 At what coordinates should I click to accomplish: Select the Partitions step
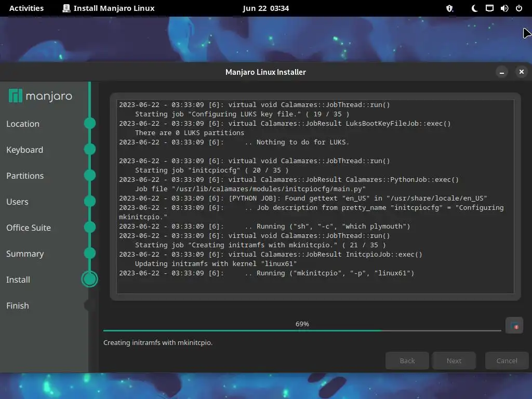pos(25,176)
